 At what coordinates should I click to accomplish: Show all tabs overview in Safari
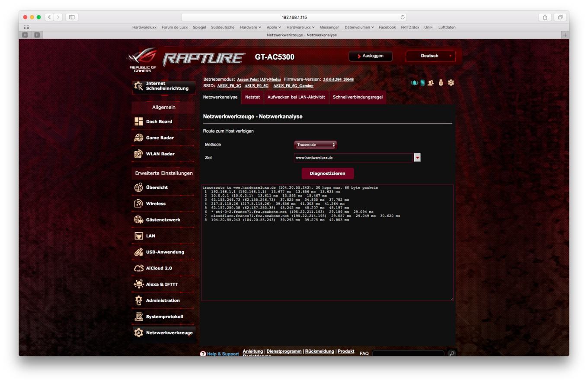(560, 17)
